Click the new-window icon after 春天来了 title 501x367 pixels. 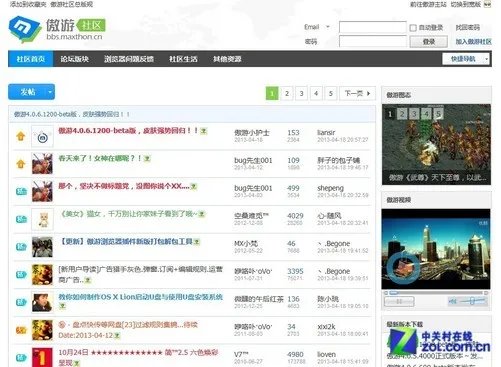click(147, 159)
